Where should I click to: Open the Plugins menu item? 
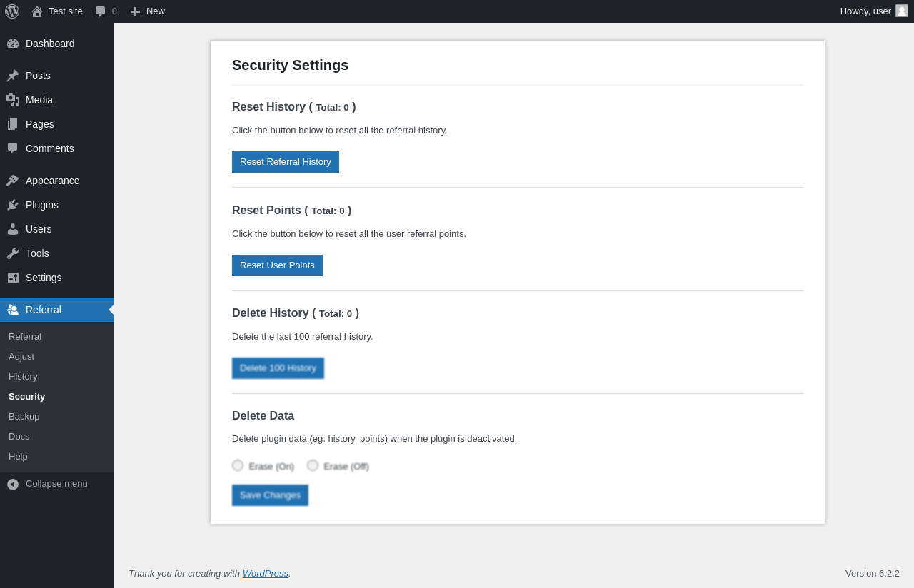tap(57, 205)
